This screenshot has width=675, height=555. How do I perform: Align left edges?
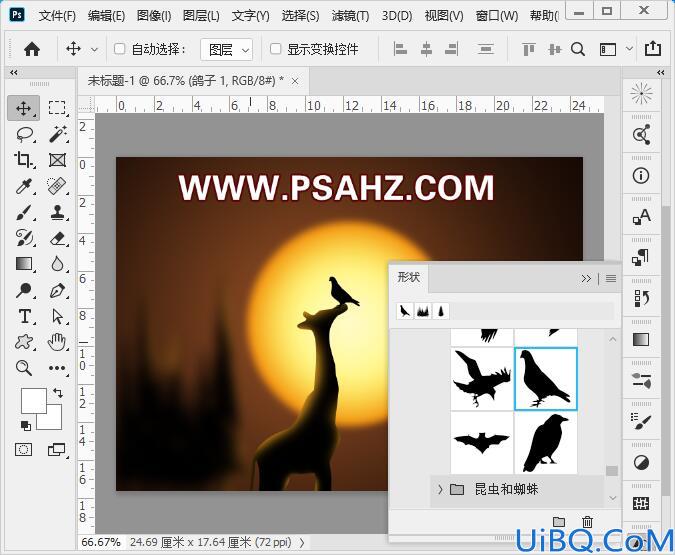(400, 49)
